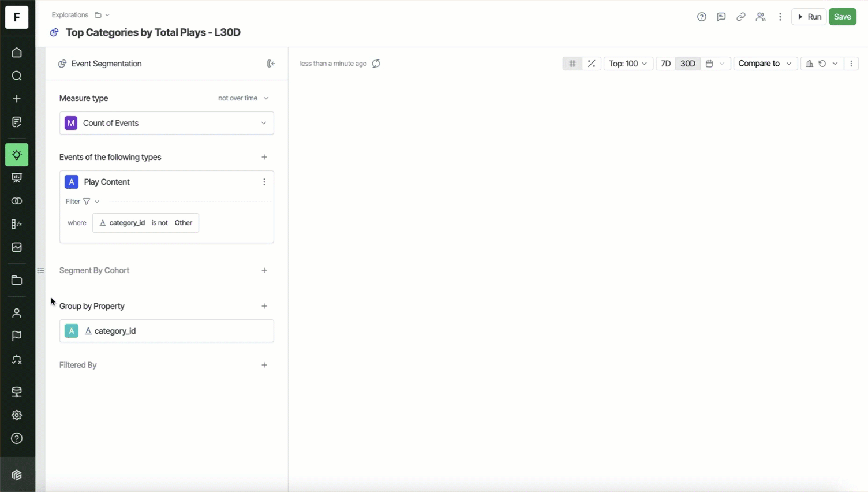Open the presentation board icon in sidebar
This screenshot has height=492, width=868.
[x=17, y=178]
